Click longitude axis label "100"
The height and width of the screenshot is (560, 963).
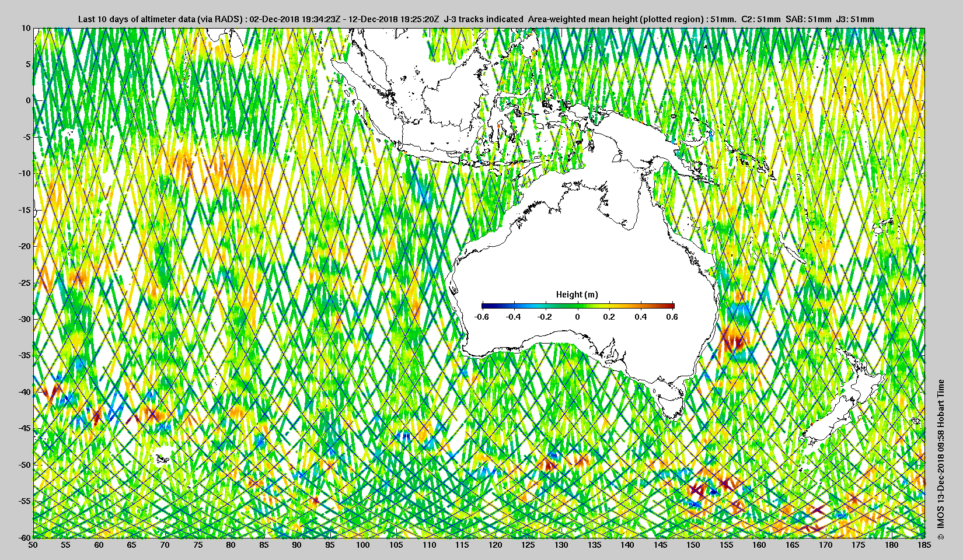[363, 545]
